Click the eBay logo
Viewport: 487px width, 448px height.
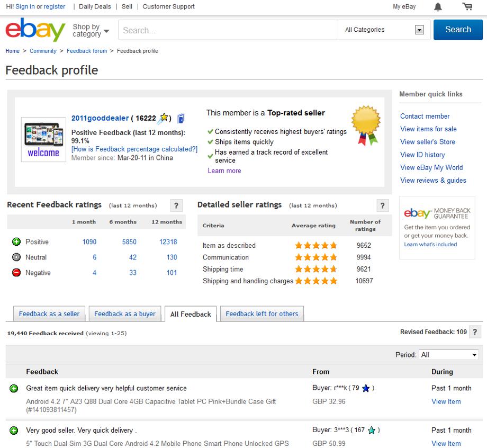[35, 30]
